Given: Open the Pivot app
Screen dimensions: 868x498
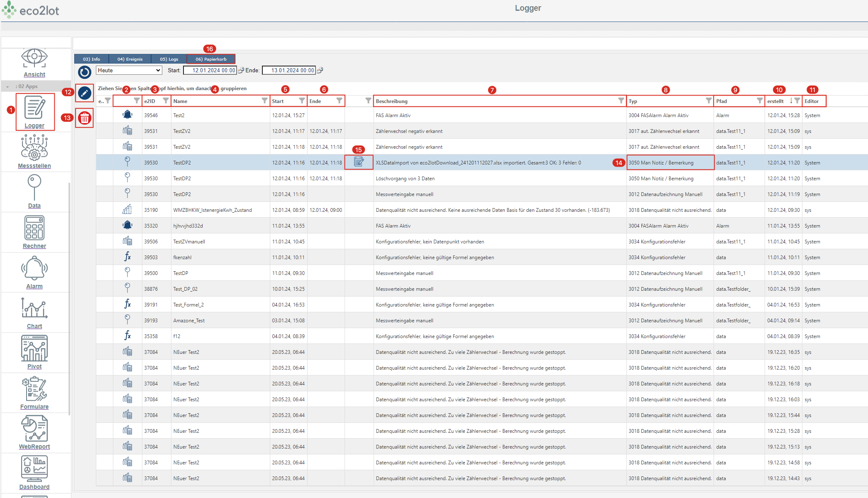Looking at the screenshot, I should point(34,348).
